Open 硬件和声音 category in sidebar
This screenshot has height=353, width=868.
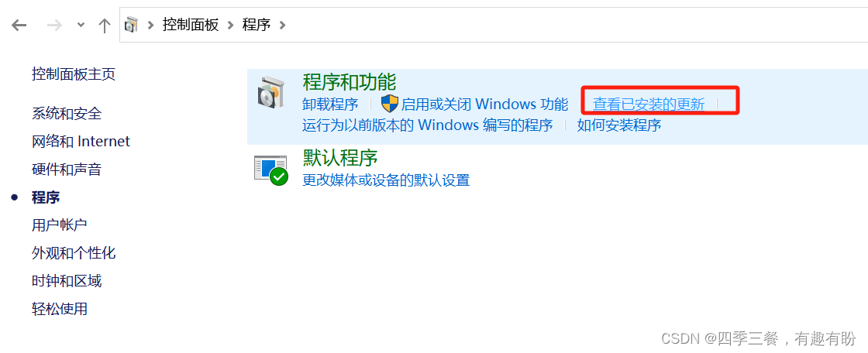coord(67,170)
